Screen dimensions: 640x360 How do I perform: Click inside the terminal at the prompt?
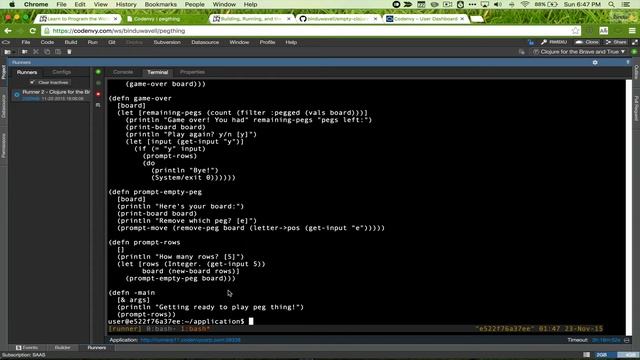[x=251, y=322]
